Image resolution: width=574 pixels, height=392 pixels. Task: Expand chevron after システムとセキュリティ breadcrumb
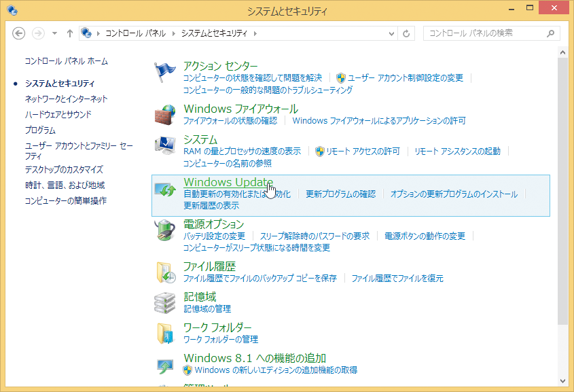[x=255, y=33]
